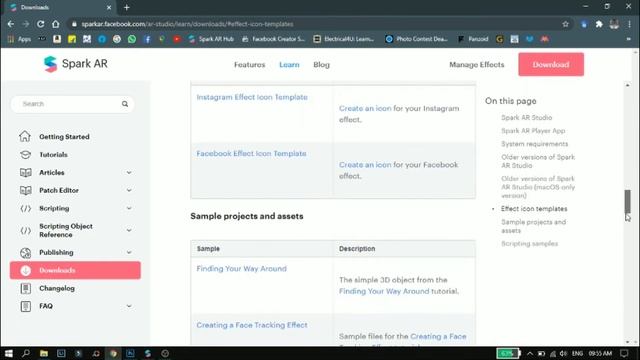Click the page vertical scrollbar thumb
This screenshot has width=640, height=360.
tap(627, 201)
